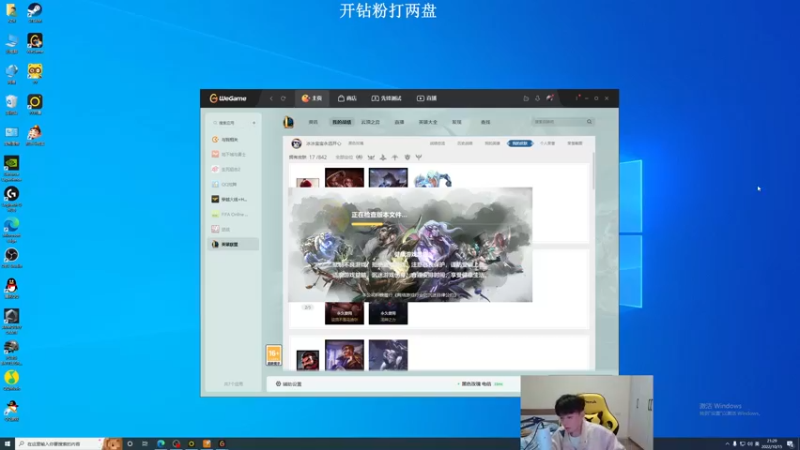Click the Windows Start button

click(x=7, y=444)
